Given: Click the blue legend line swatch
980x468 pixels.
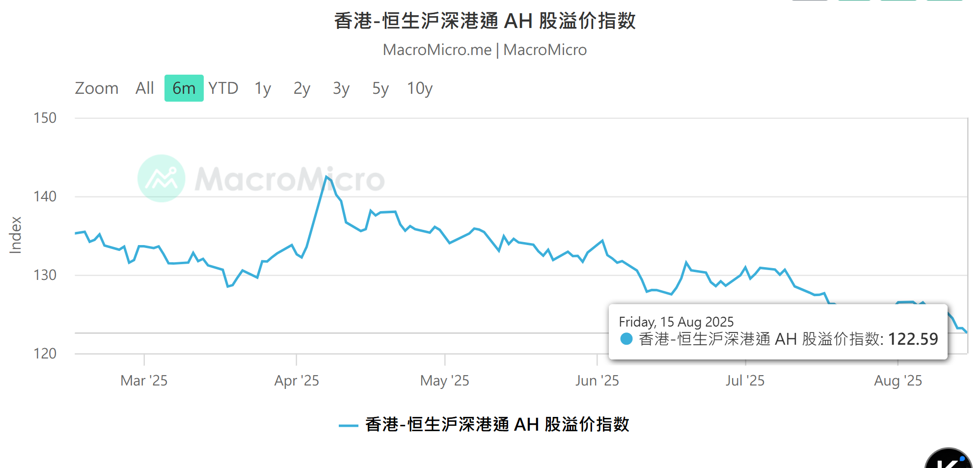Looking at the screenshot, I should click(x=349, y=425).
